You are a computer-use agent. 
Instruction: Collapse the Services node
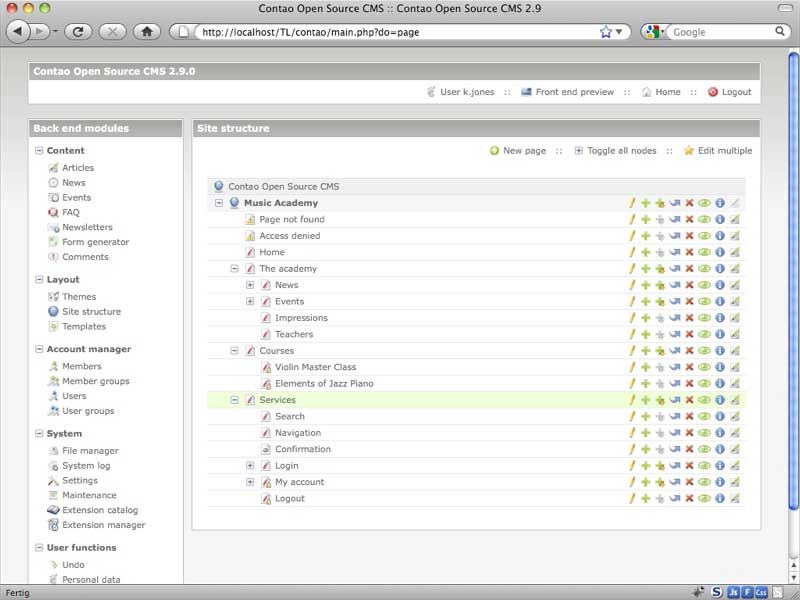pos(234,400)
